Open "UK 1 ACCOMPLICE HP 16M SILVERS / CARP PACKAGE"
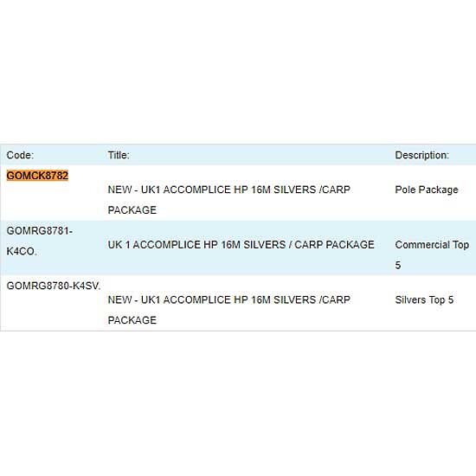 [x=241, y=245]
